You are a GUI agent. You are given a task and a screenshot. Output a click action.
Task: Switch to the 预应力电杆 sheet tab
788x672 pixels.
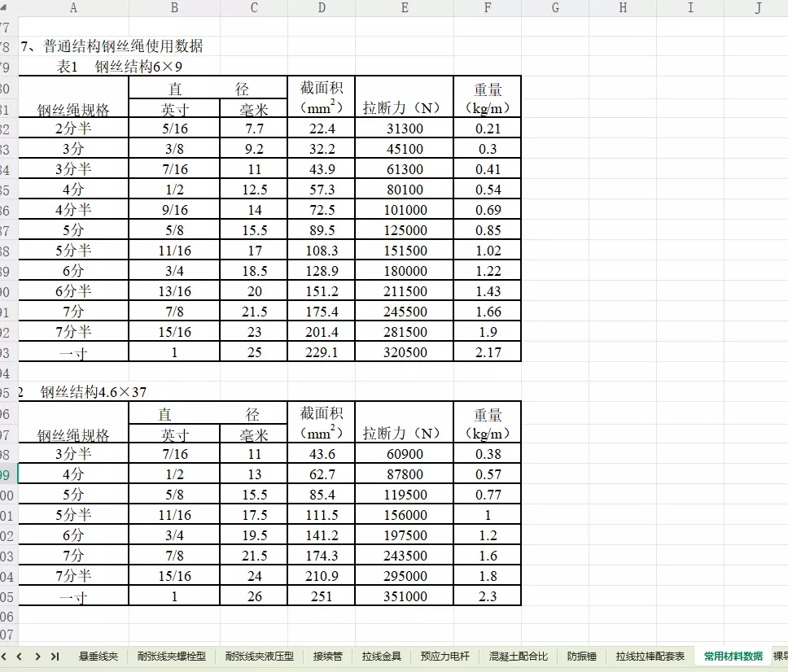point(444,656)
